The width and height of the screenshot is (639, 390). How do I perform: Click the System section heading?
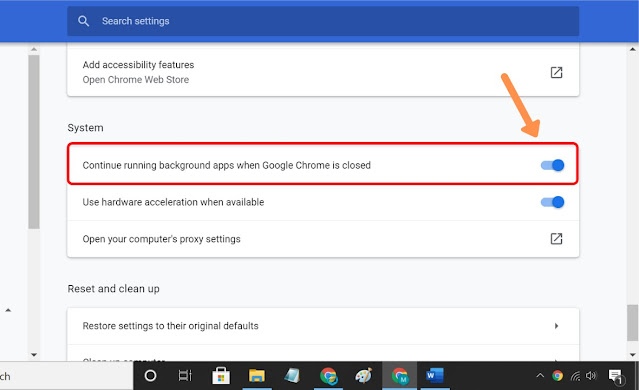85,128
